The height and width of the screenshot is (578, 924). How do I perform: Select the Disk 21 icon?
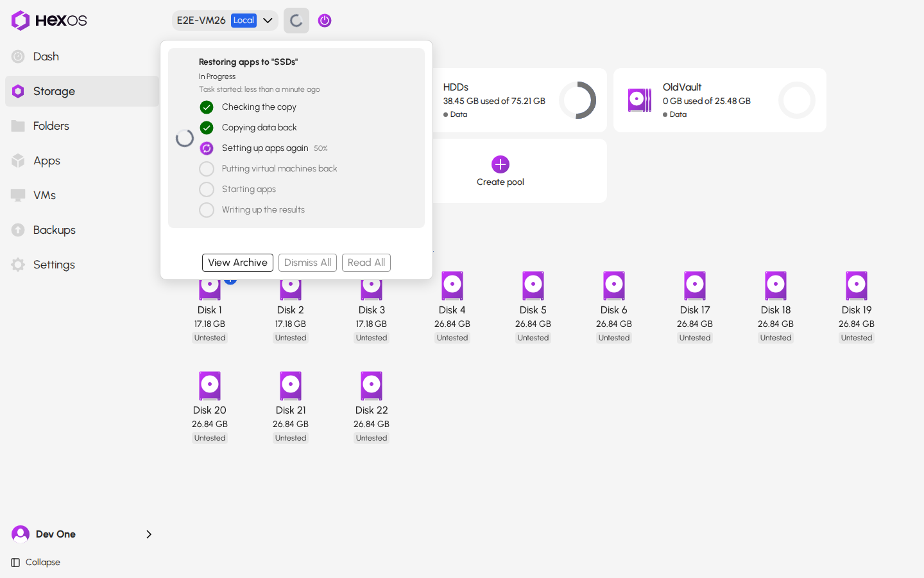tap(291, 386)
